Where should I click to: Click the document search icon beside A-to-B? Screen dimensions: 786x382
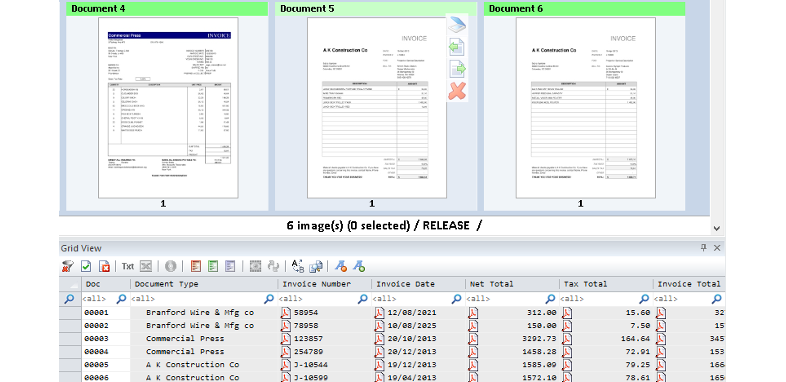tap(315, 266)
